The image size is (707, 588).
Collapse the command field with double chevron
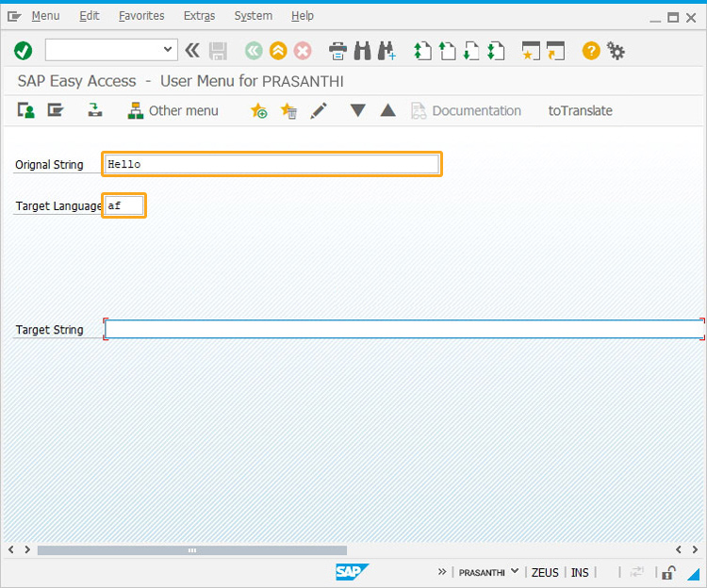click(x=192, y=51)
